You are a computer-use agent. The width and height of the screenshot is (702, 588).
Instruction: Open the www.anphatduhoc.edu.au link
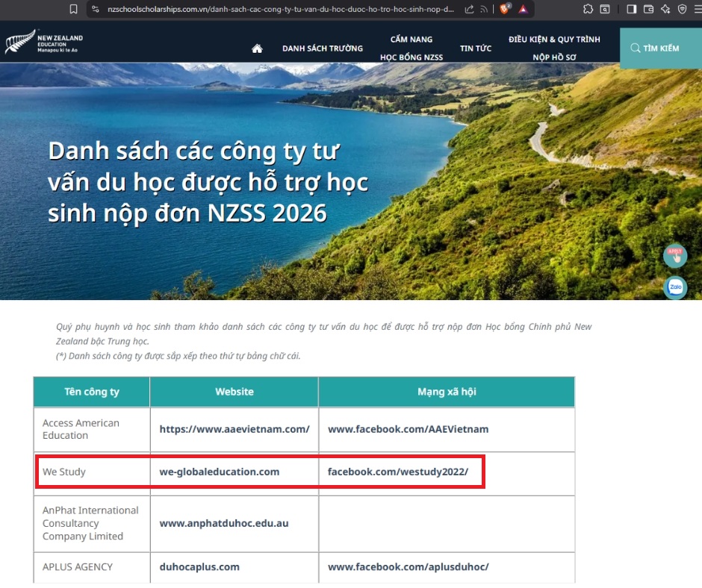224,523
